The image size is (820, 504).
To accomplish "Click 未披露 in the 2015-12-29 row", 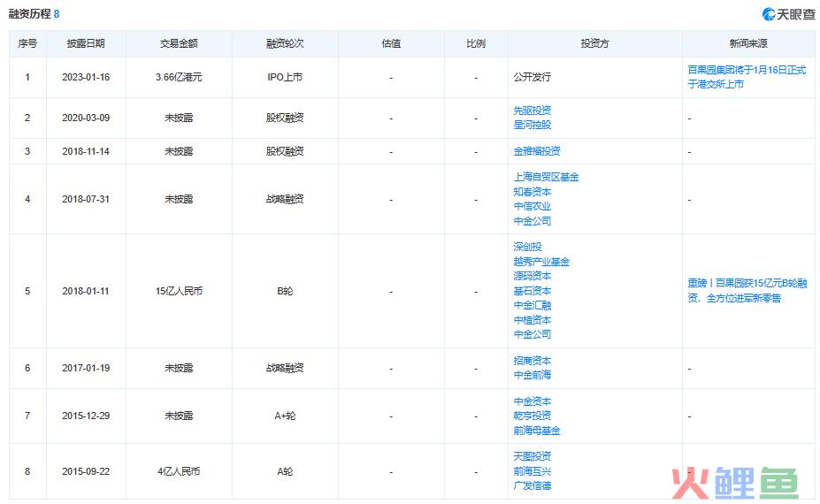I will [x=179, y=416].
